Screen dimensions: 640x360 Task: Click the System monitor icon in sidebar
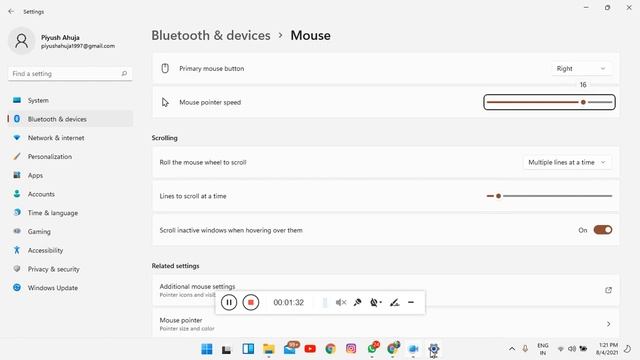point(17,100)
